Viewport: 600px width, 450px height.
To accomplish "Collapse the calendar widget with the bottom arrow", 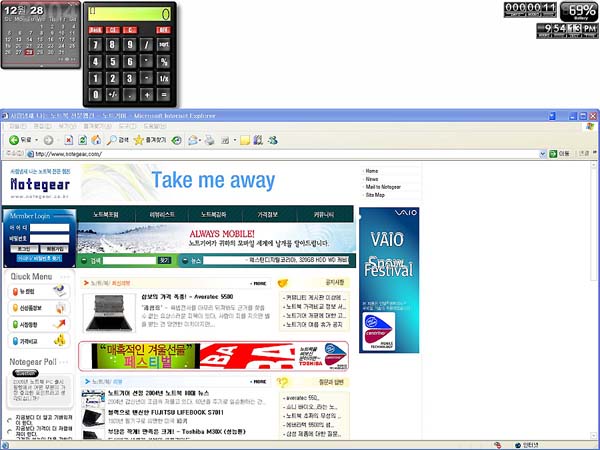I will 41,66.
